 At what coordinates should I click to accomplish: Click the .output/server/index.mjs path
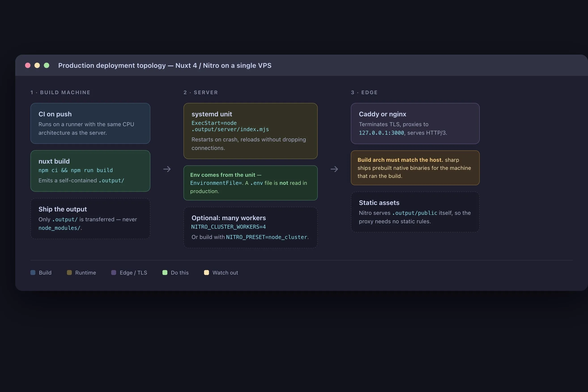(230, 129)
